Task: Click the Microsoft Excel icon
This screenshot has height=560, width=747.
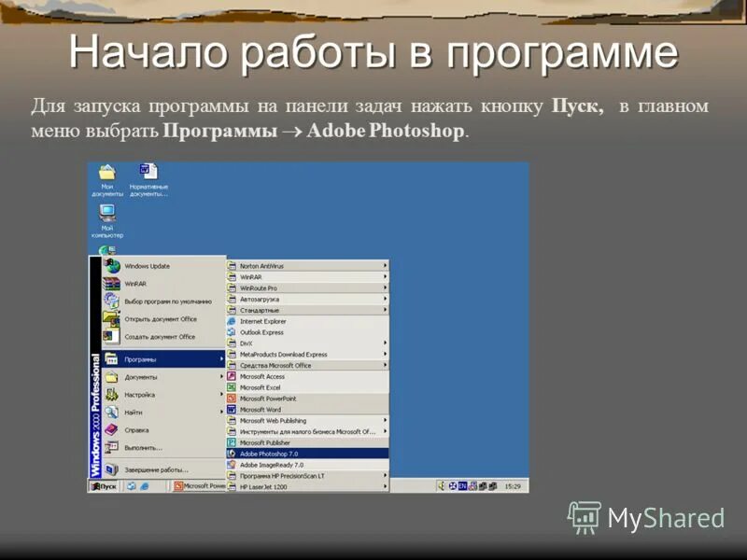Action: pyautogui.click(x=232, y=387)
